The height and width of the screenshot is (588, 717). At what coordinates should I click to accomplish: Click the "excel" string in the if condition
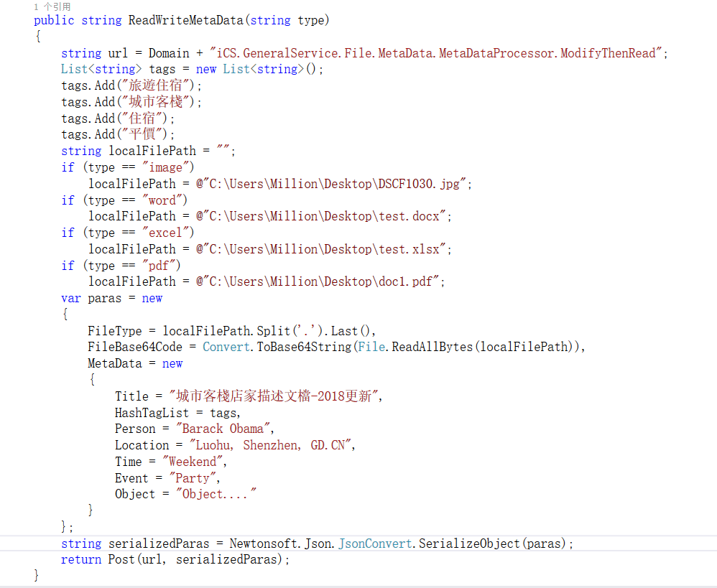tap(168, 233)
